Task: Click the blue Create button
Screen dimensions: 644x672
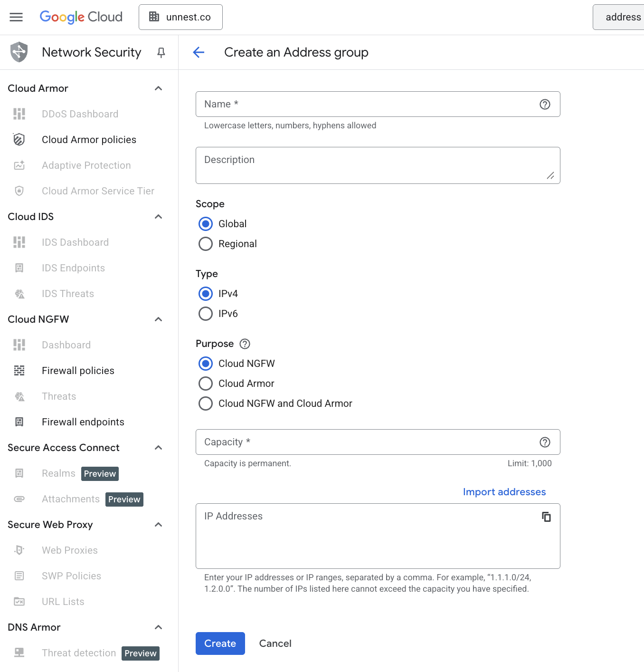Action: [x=220, y=643]
